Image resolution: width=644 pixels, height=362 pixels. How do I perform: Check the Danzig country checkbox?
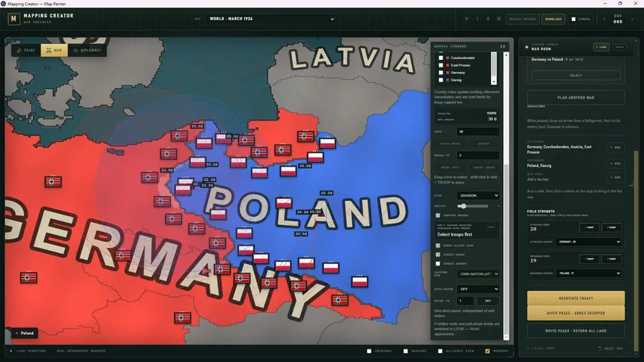pyautogui.click(x=441, y=80)
